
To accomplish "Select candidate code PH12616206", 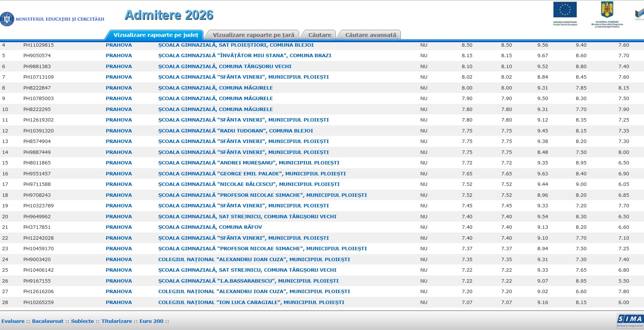I will point(38,291).
